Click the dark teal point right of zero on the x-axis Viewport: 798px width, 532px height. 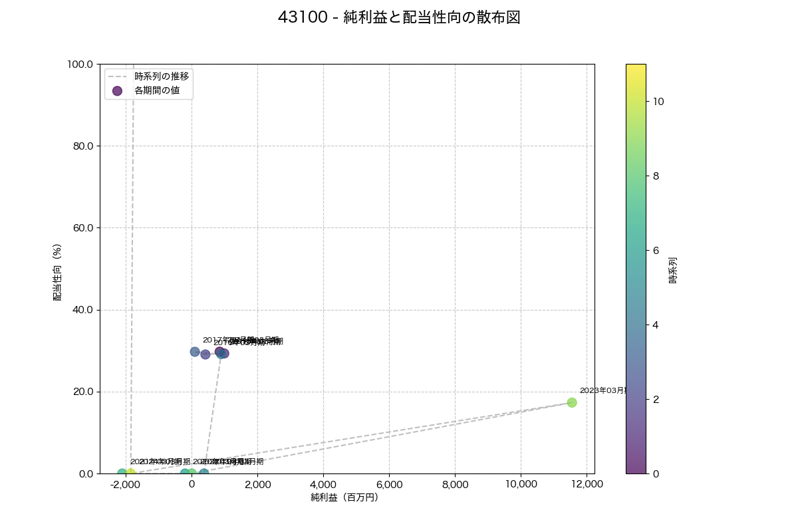pyautogui.click(x=204, y=473)
